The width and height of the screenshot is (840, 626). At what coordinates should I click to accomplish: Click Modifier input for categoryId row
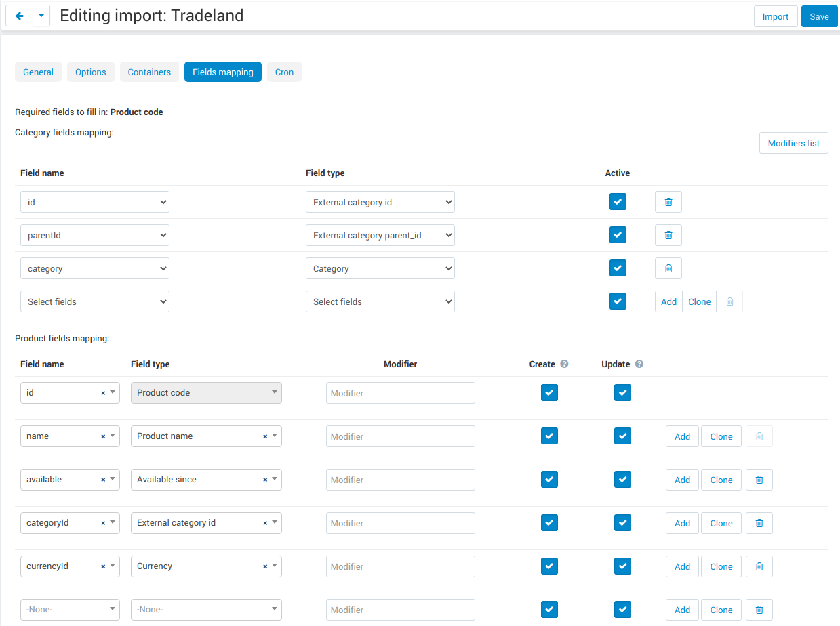coord(401,523)
